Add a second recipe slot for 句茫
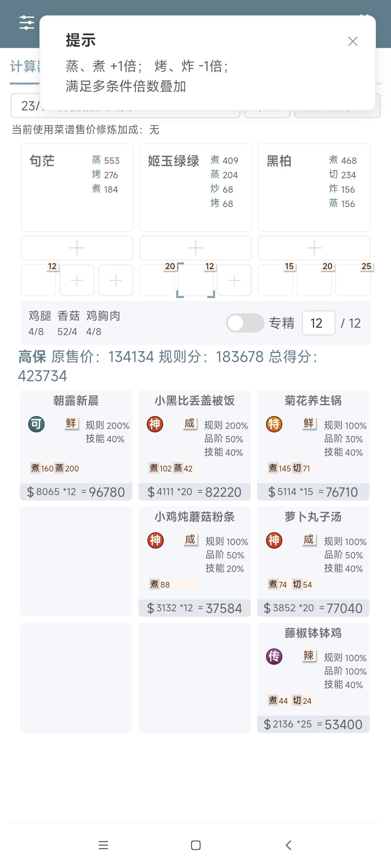391x868 pixels. coord(77,280)
